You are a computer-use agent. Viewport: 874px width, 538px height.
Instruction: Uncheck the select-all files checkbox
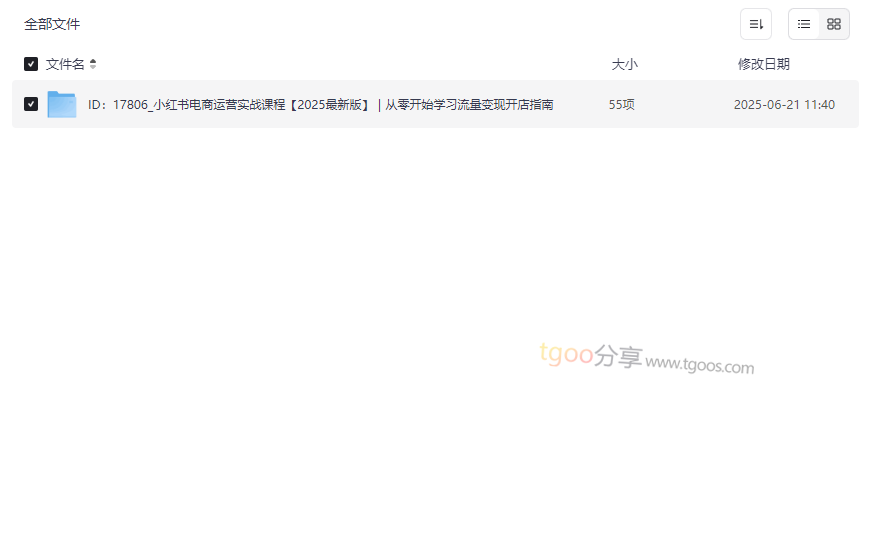coord(31,64)
